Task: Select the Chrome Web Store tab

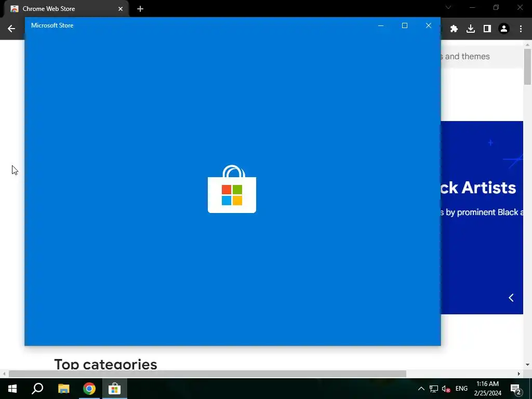Action: (x=66, y=9)
